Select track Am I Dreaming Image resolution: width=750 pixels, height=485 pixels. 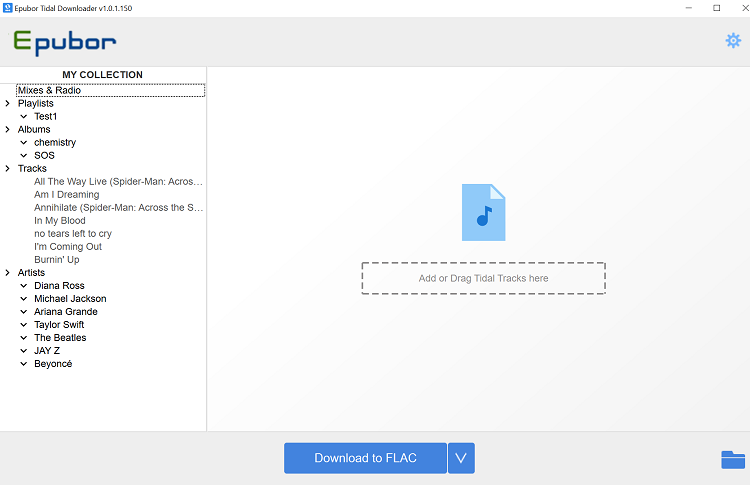[66, 195]
